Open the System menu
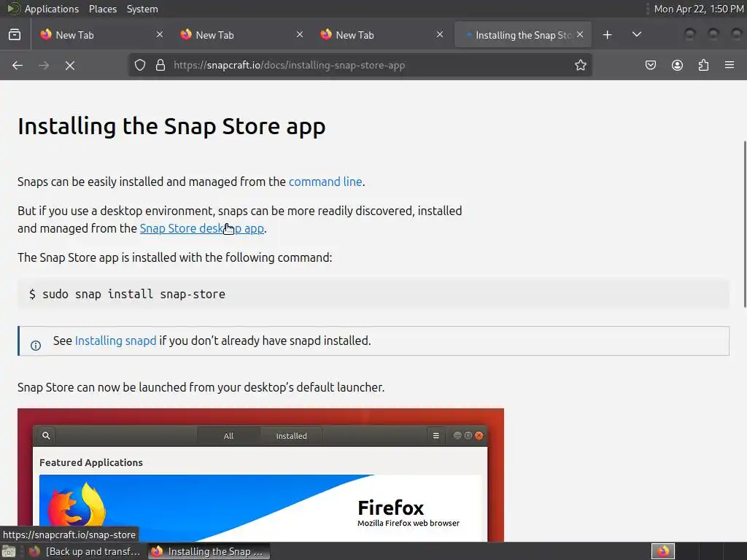747x560 pixels. tap(142, 9)
